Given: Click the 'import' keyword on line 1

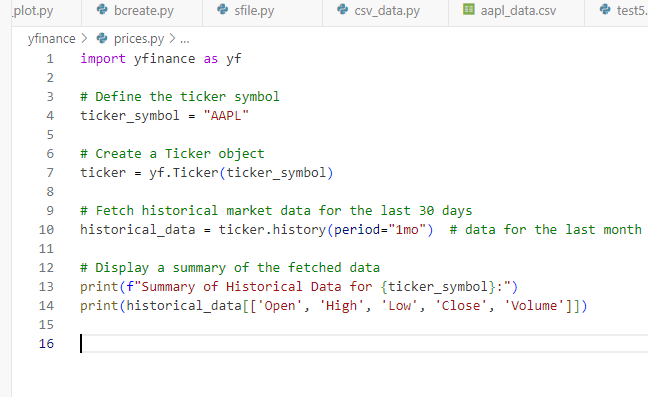Looking at the screenshot, I should [x=103, y=59].
